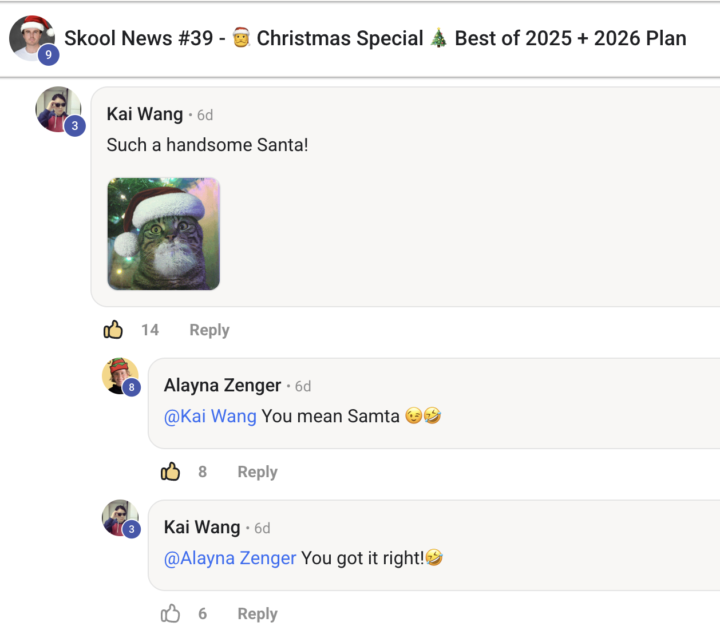Enlarge the Santa cat image thumbnail
The image size is (720, 634).
click(164, 234)
